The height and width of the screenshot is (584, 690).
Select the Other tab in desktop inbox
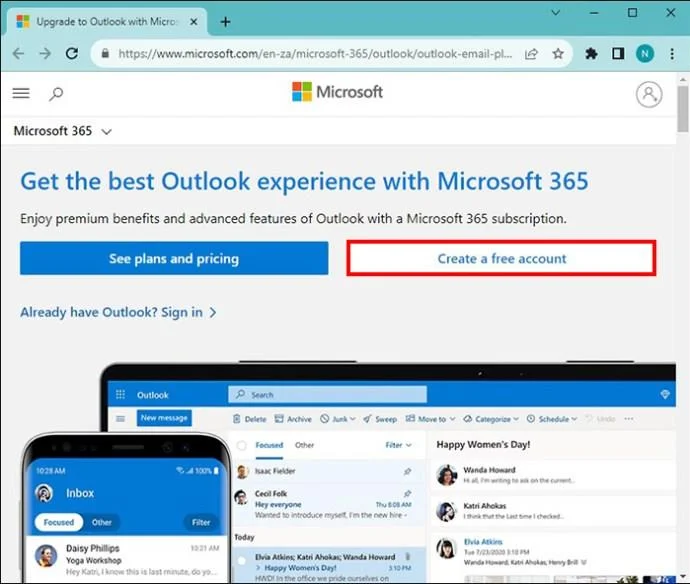click(305, 445)
